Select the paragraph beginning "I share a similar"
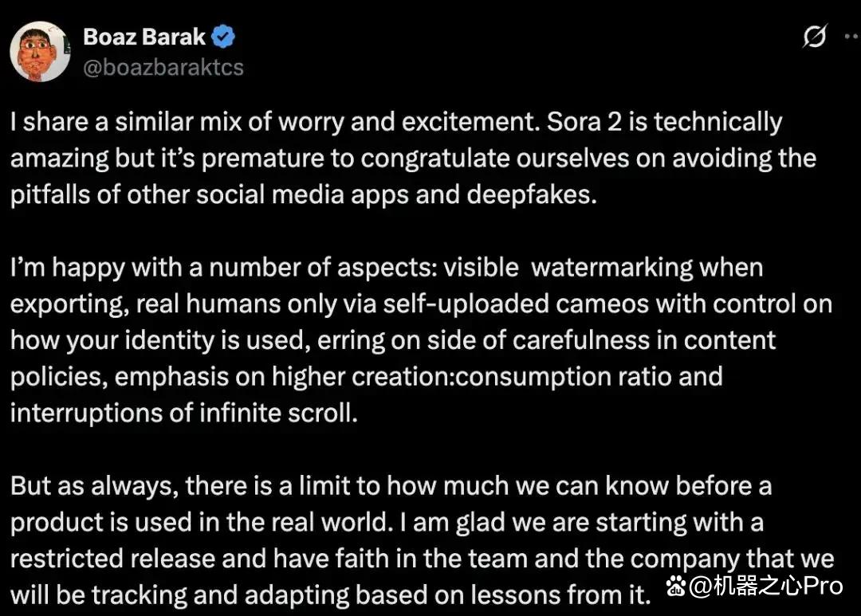This screenshot has height=616, width=861. [x=414, y=158]
